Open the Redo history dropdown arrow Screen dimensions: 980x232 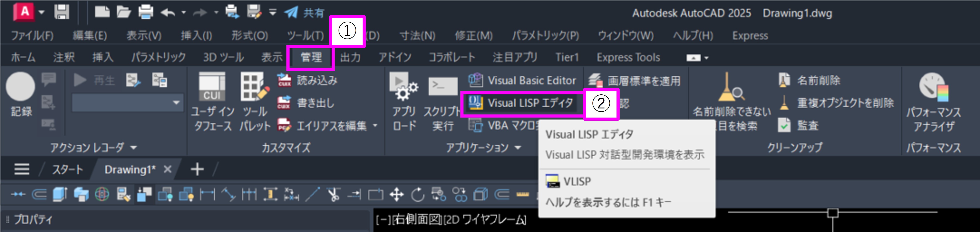click(216, 12)
